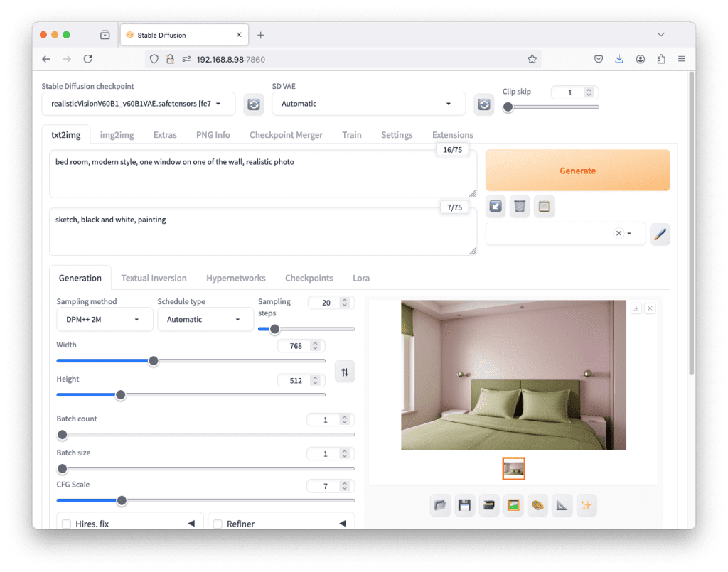Enable the Hires. fix checkbox
Viewport: 728px width, 572px height.
click(67, 524)
